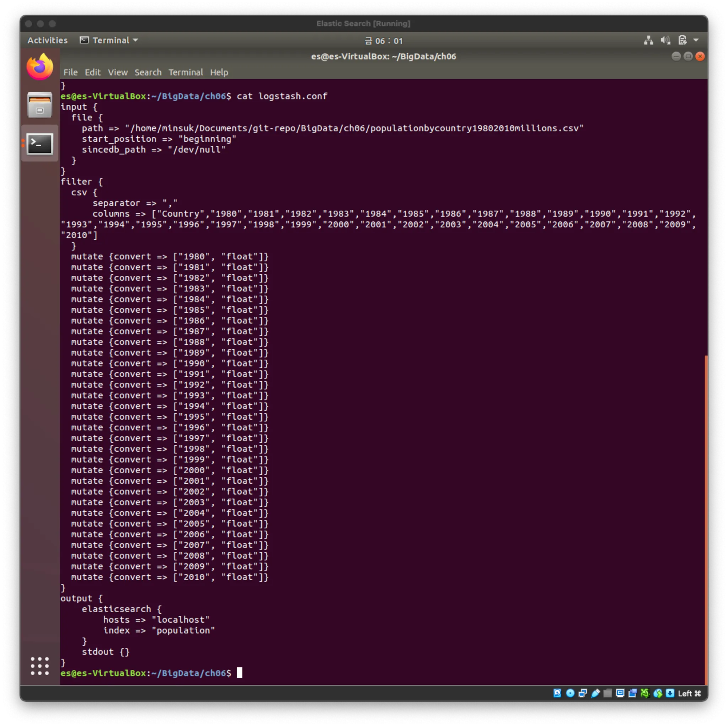
Task: Click the VirtualBox shared folders icon
Action: coord(607,693)
